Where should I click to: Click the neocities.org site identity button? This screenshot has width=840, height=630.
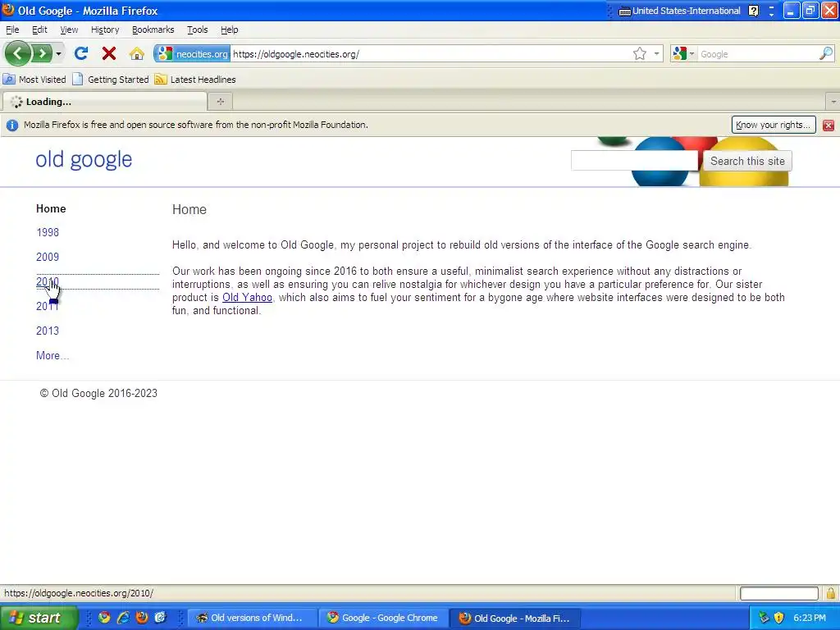coord(192,53)
